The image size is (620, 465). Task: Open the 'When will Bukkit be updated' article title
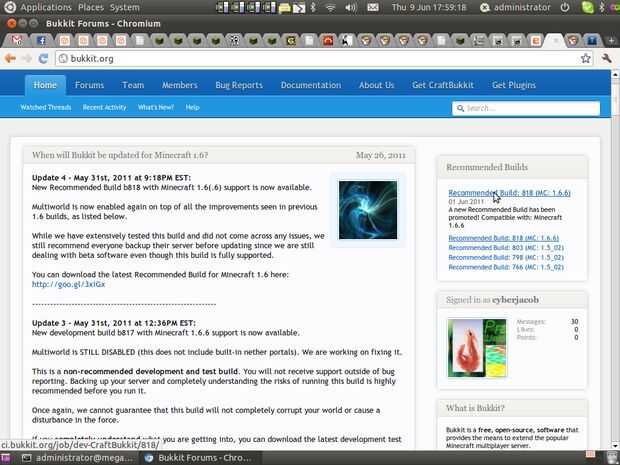pyautogui.click(x=120, y=155)
